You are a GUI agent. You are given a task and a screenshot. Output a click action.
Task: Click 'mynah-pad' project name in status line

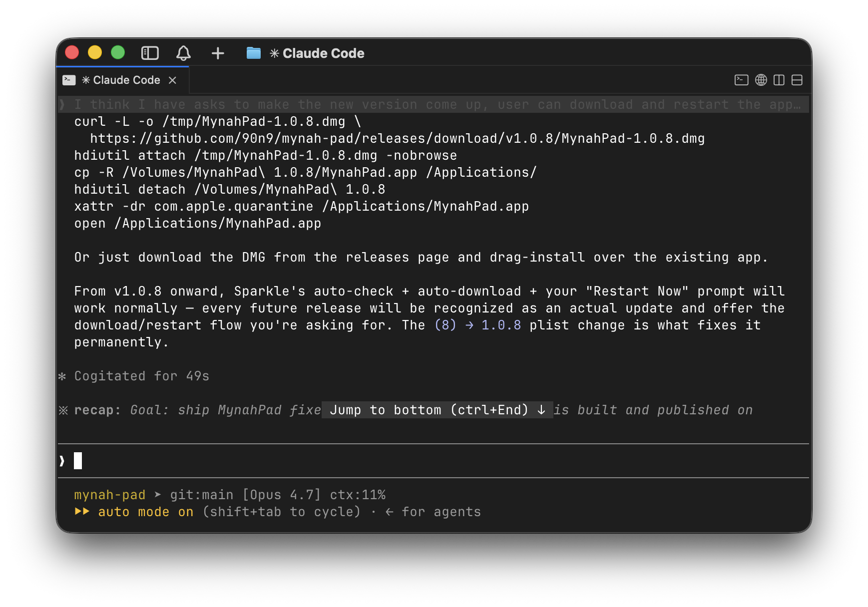pyautogui.click(x=110, y=495)
